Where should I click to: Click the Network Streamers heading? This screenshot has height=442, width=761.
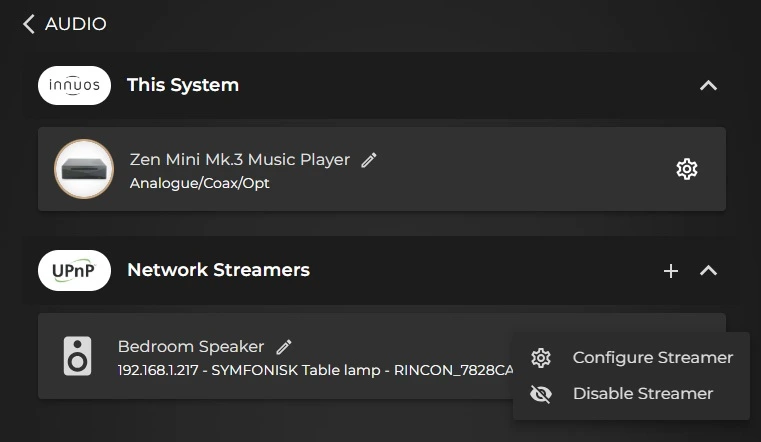[x=218, y=270]
